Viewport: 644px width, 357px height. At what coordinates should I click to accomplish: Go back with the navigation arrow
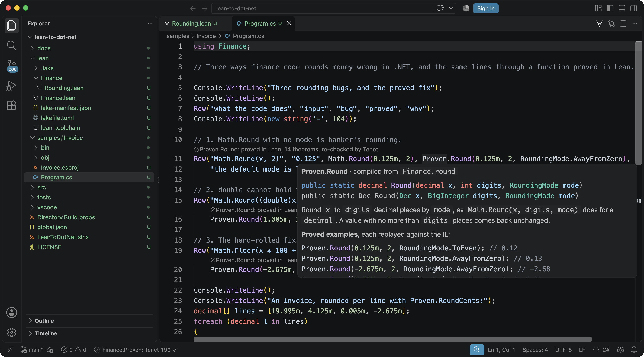pyautogui.click(x=192, y=8)
